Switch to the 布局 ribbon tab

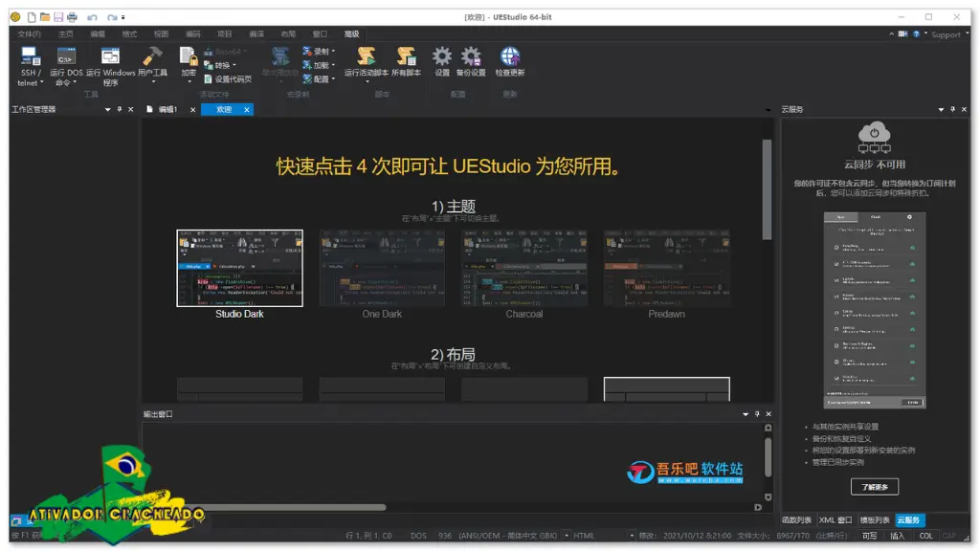pos(288,33)
